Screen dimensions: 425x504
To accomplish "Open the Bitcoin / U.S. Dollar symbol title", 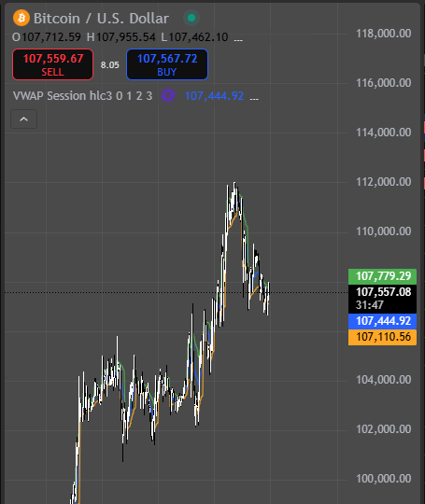I will (101, 19).
